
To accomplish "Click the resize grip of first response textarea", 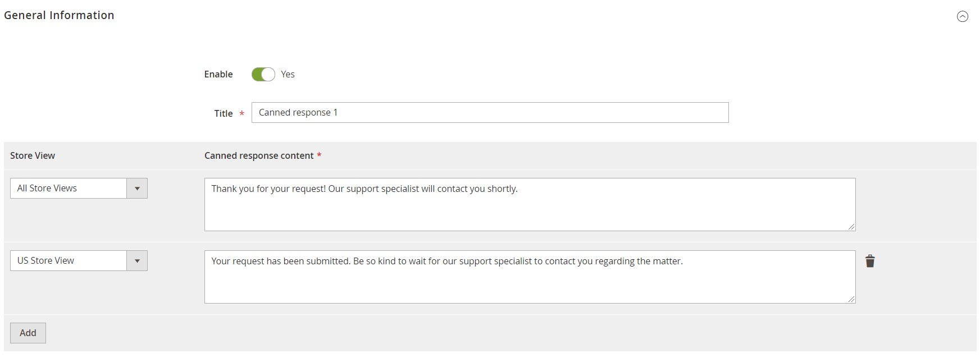I will [x=851, y=227].
